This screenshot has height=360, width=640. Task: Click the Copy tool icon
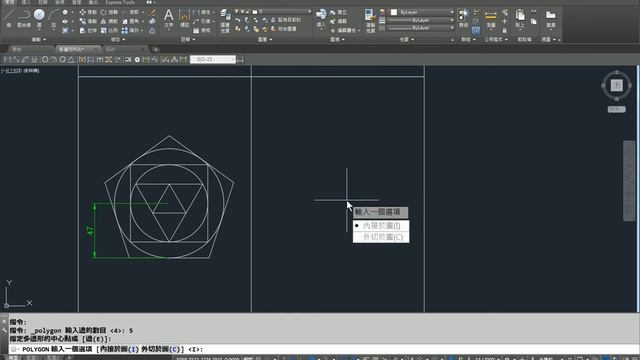click(82, 21)
